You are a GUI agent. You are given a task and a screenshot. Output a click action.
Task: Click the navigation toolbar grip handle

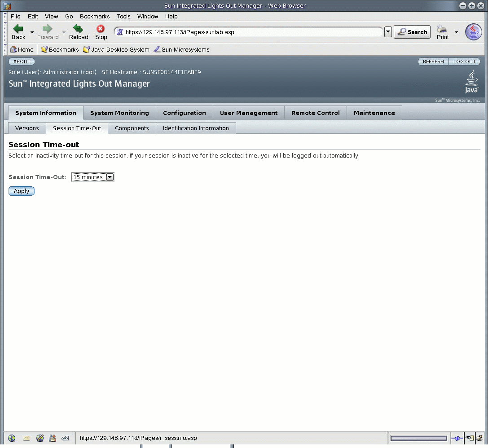tap(5, 32)
